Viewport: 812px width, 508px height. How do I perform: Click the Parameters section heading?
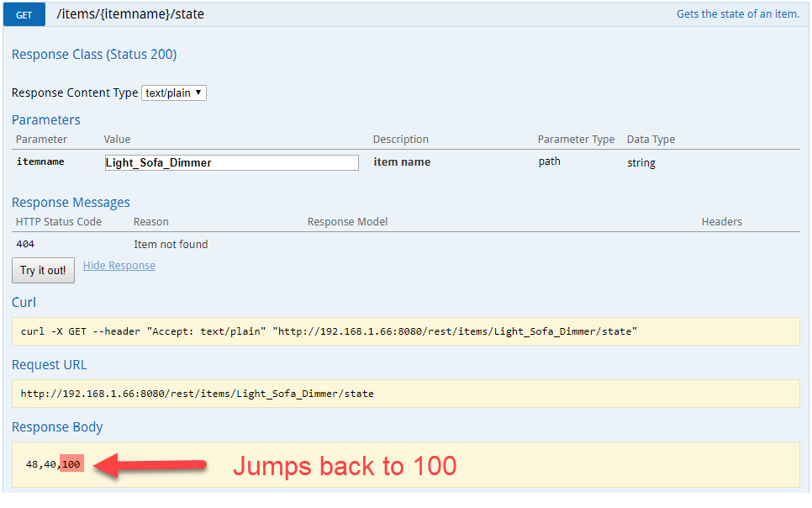pos(46,119)
